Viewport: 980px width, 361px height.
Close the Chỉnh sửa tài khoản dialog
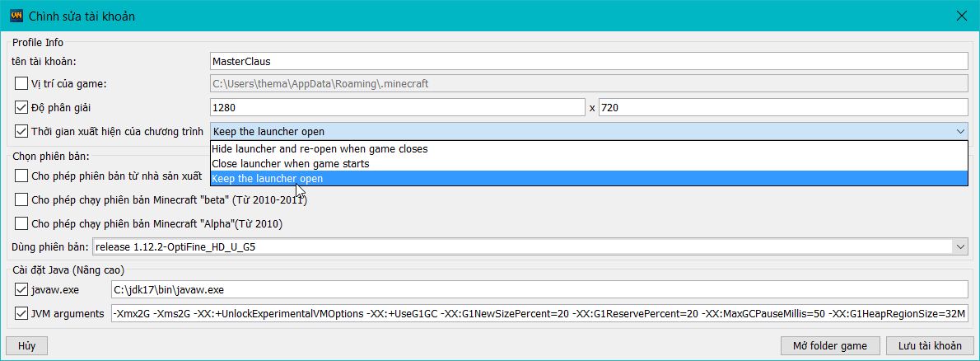(962, 16)
